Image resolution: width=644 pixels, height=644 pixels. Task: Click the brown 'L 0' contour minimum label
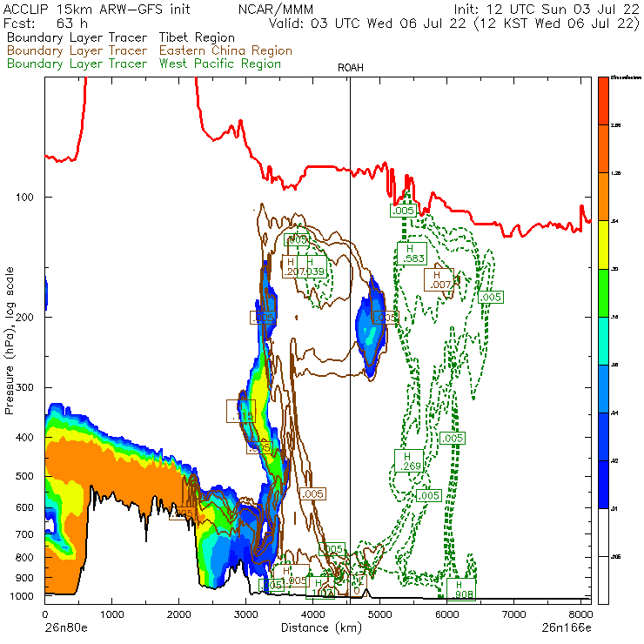pos(359,586)
